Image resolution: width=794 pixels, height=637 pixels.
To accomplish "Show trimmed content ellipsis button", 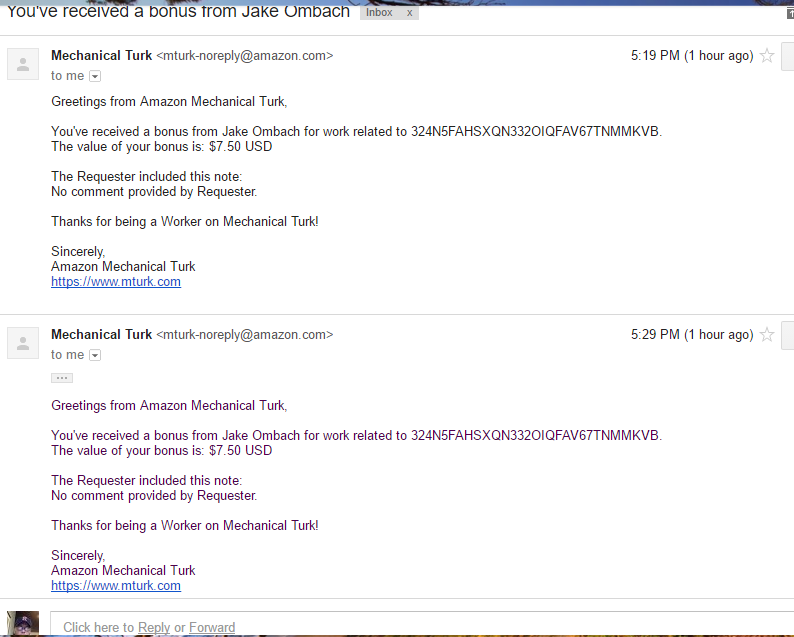I will tap(62, 378).
